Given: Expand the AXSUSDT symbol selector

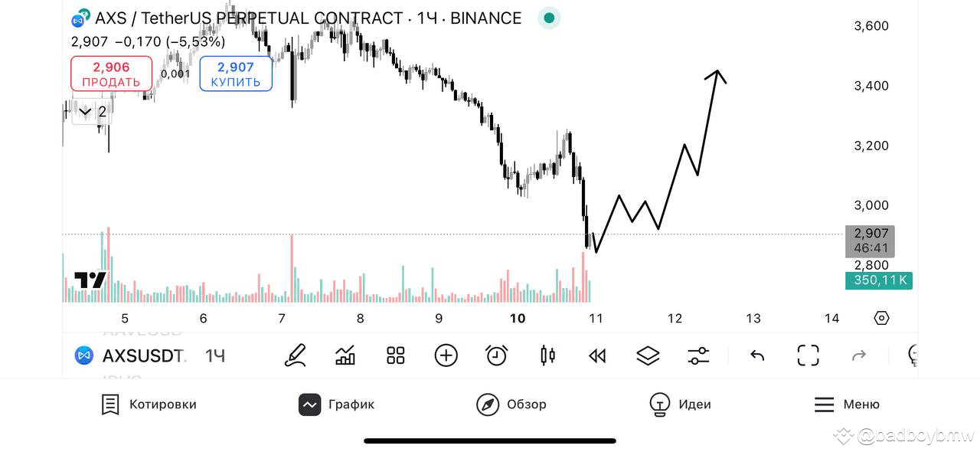Looking at the screenshot, I should click(142, 355).
